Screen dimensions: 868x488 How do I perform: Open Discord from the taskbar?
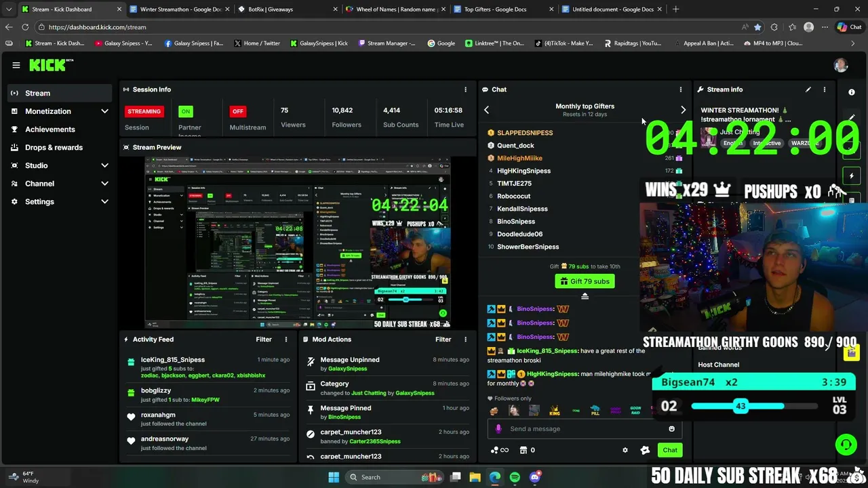(535, 477)
